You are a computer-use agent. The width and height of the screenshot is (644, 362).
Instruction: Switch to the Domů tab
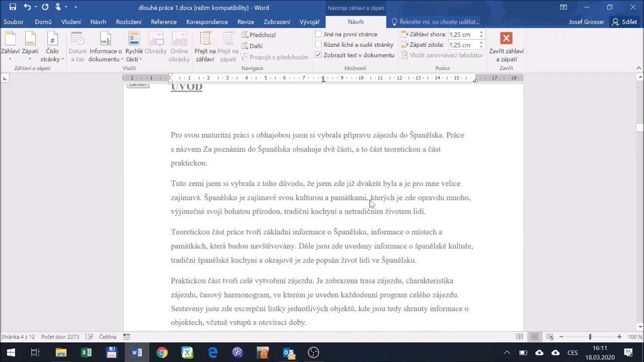click(x=43, y=22)
